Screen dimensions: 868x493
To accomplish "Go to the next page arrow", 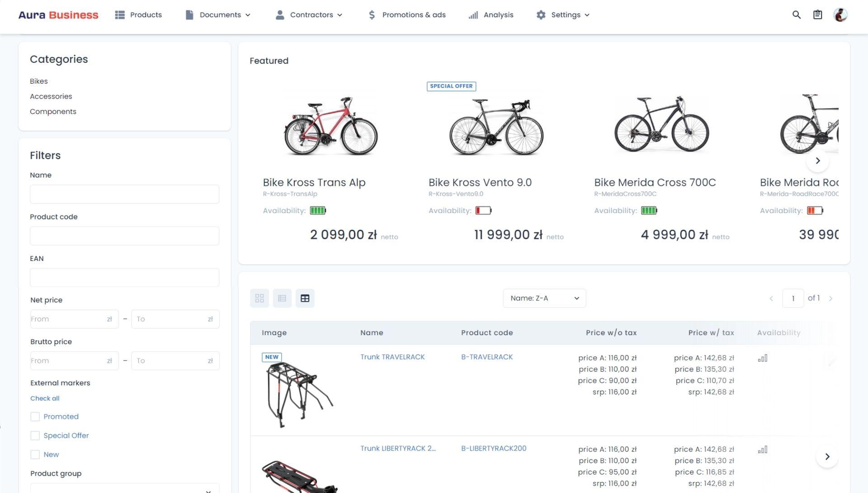I will coord(830,299).
